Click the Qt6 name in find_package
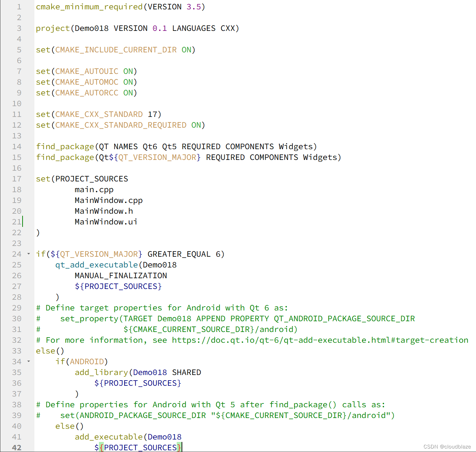Screen dimensions: 476x452 point(150,147)
